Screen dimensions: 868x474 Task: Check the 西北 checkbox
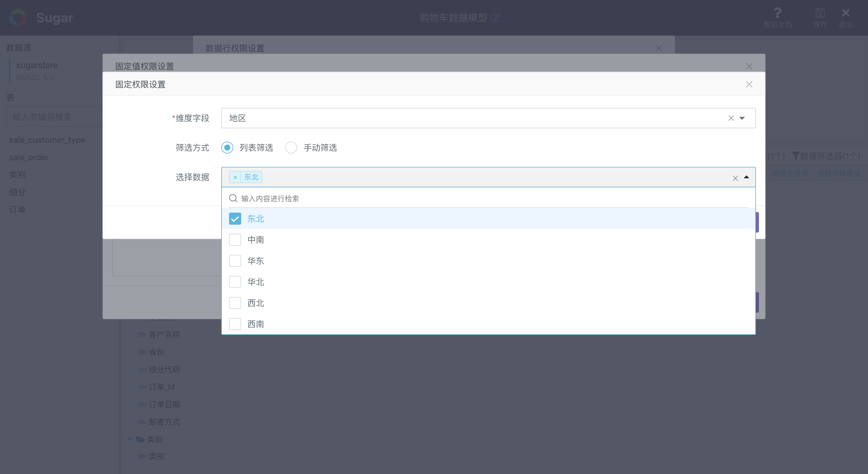[235, 303]
